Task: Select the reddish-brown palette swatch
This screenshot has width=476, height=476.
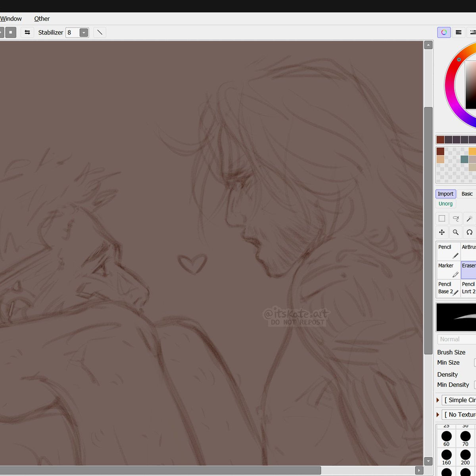Action: coord(440,151)
